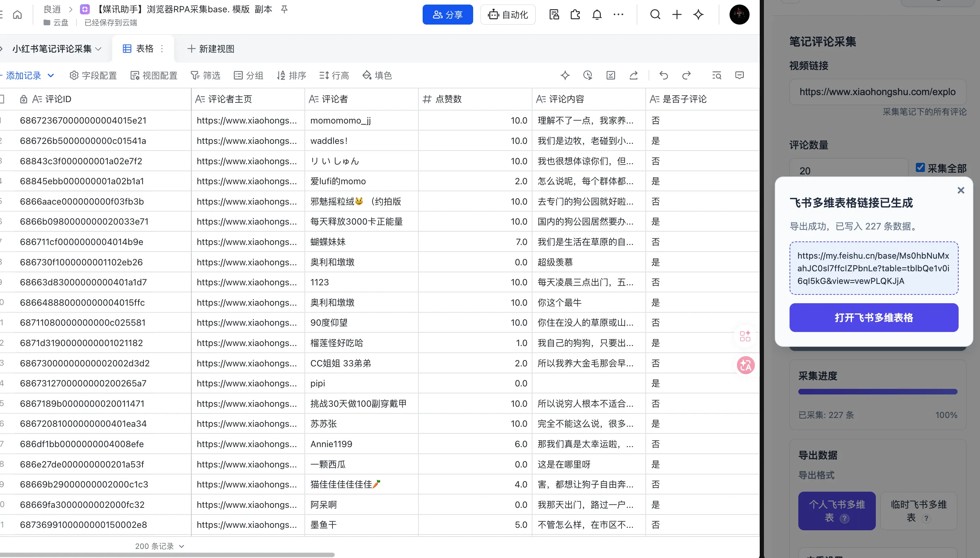Open the notifications bell icon
This screenshot has height=558, width=980.
click(597, 14)
